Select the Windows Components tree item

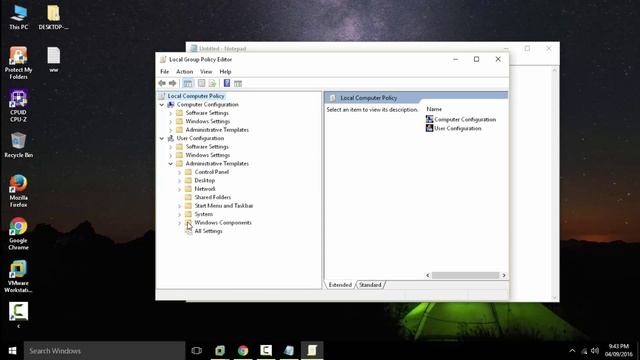coord(223,222)
